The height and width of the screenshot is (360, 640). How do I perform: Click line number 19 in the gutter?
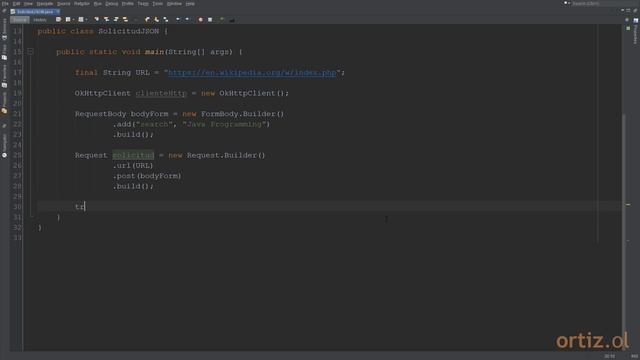click(x=17, y=93)
